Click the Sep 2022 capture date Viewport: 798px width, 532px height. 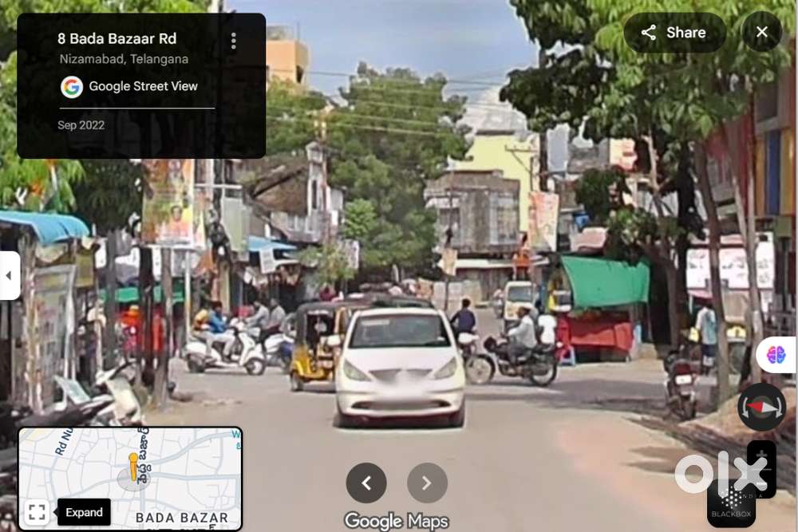coord(81,125)
